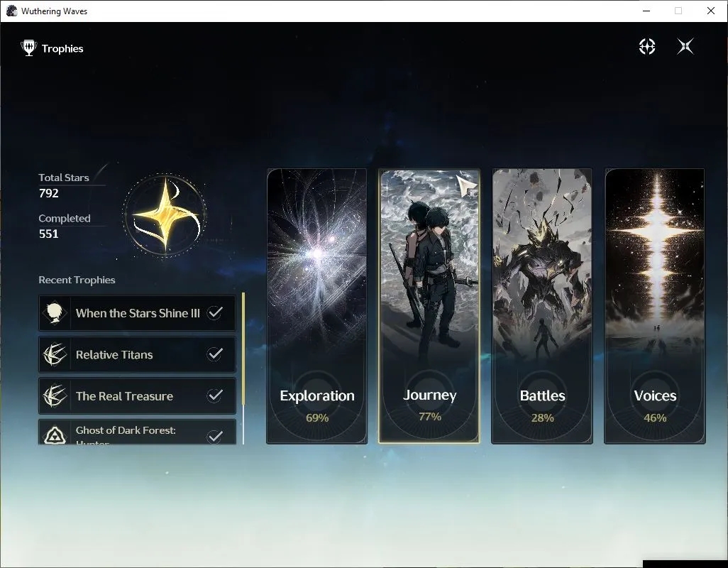Image resolution: width=728 pixels, height=568 pixels.
Task: Open the target-shaped icon at top right
Action: (x=646, y=46)
